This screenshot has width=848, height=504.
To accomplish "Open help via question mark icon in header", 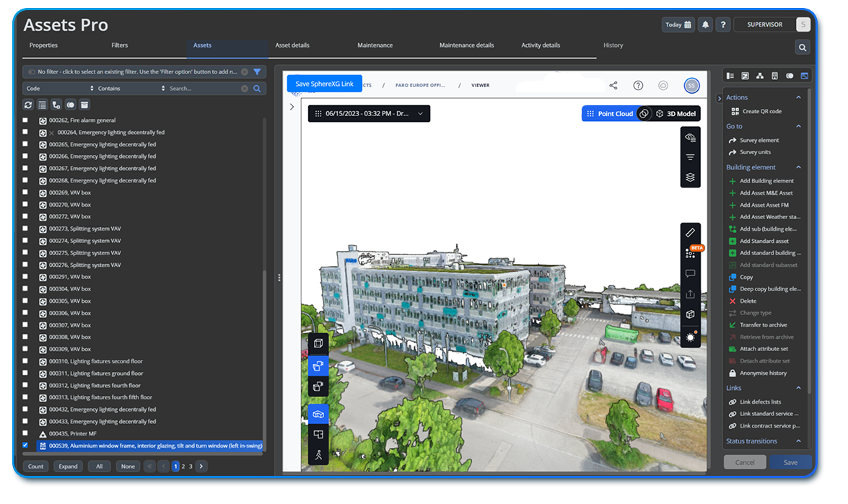I will (723, 25).
